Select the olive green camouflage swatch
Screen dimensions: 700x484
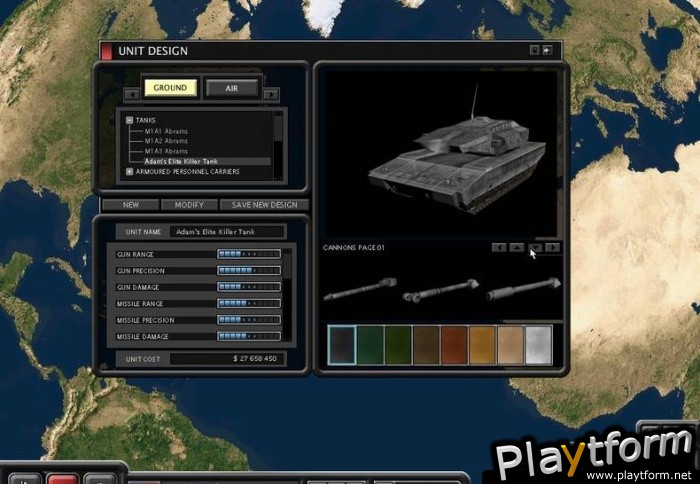(x=398, y=345)
